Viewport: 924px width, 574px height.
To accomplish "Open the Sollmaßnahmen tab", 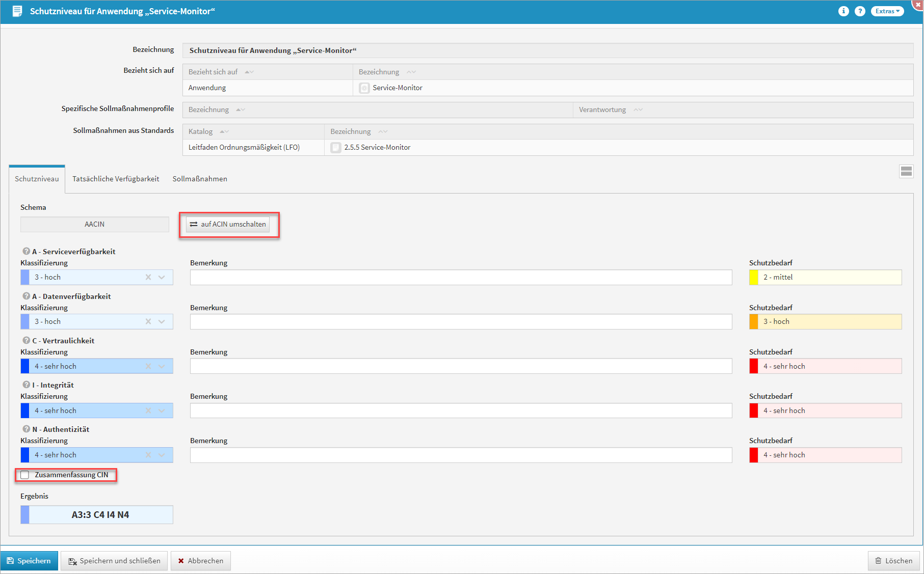I will (x=200, y=179).
